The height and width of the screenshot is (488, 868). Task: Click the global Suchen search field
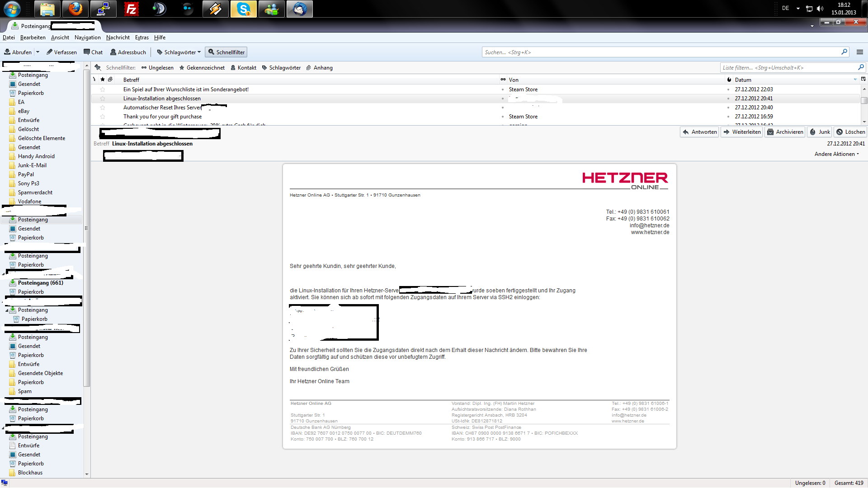660,52
